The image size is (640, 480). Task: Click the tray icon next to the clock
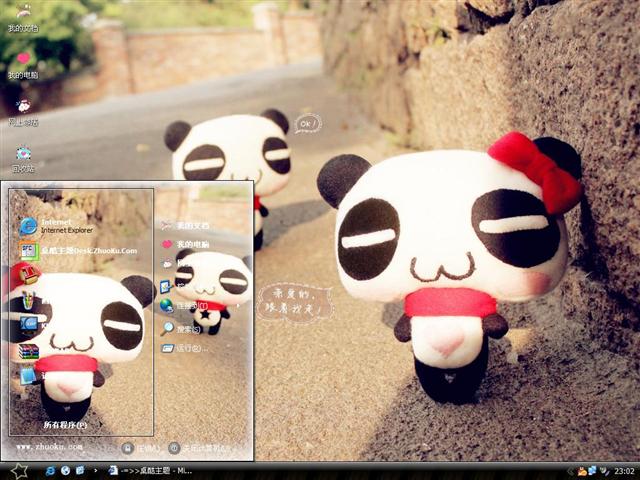pyautogui.click(x=604, y=471)
